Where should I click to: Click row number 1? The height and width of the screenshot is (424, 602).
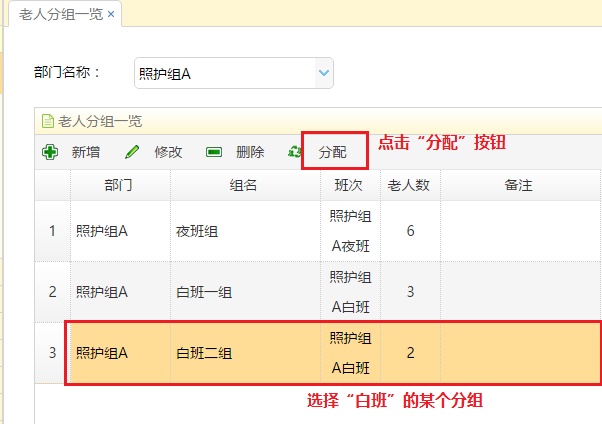point(52,231)
